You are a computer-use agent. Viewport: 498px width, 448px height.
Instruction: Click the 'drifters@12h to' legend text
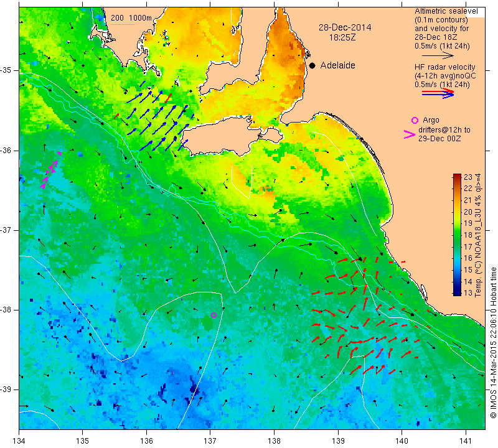click(x=444, y=130)
